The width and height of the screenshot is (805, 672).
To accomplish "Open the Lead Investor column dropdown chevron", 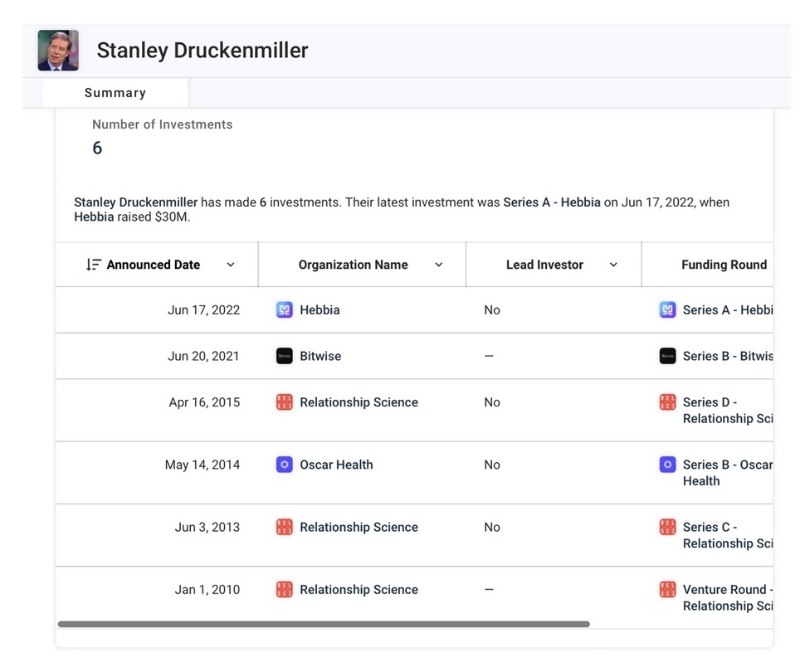I will pyautogui.click(x=614, y=265).
